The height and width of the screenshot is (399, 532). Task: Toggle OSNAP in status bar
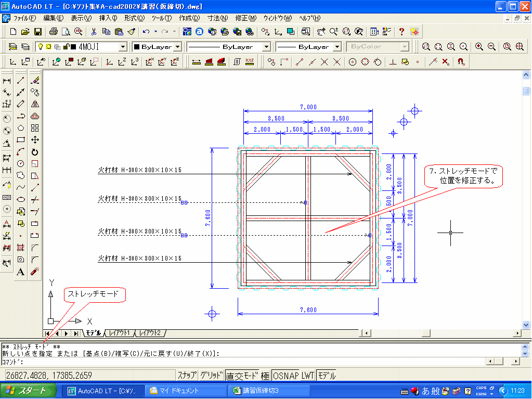286,375
